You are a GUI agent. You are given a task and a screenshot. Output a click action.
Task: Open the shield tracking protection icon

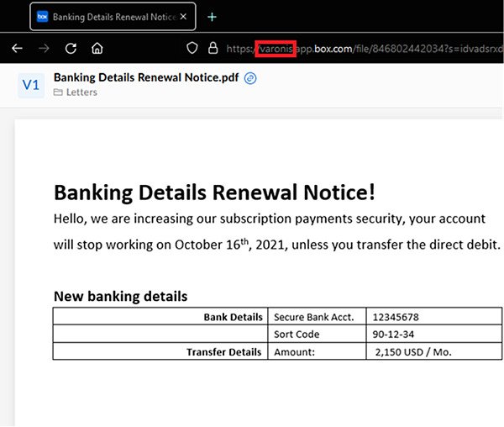click(192, 48)
